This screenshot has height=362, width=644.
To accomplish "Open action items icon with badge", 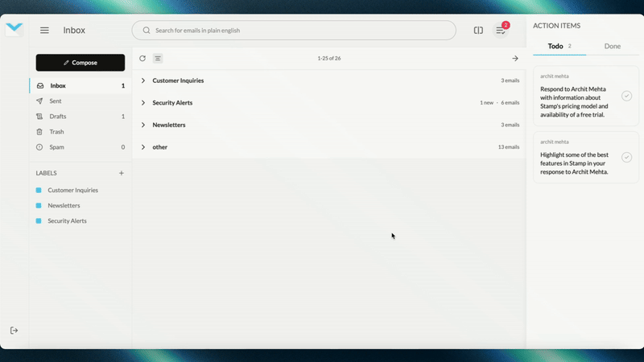I will coord(501,31).
